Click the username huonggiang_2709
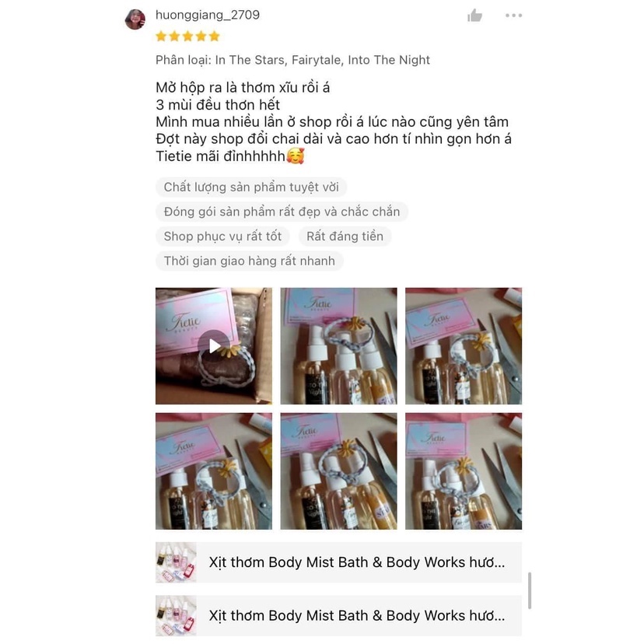644x644 pixels. 208,16
